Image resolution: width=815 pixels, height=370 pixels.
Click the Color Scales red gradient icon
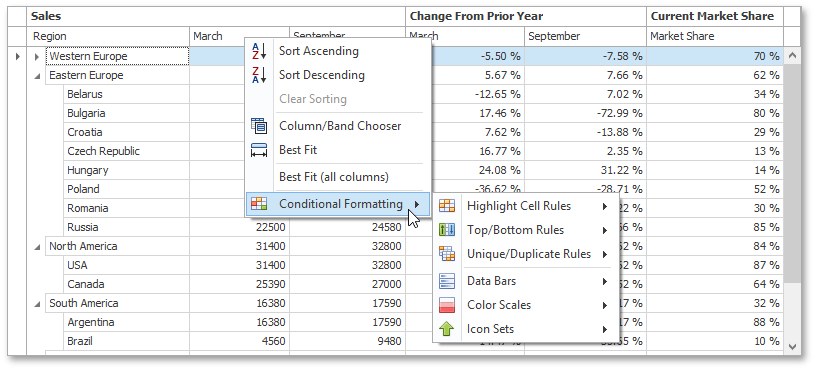click(x=447, y=305)
